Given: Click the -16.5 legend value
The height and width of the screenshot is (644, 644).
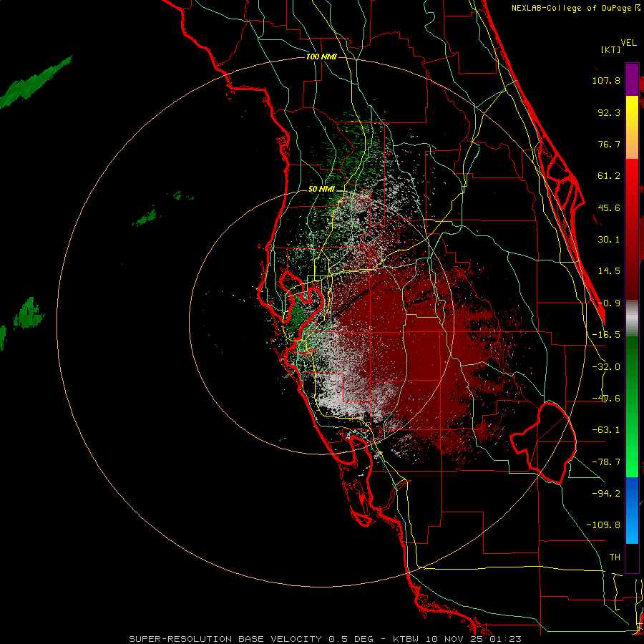Looking at the screenshot, I should point(606,335).
